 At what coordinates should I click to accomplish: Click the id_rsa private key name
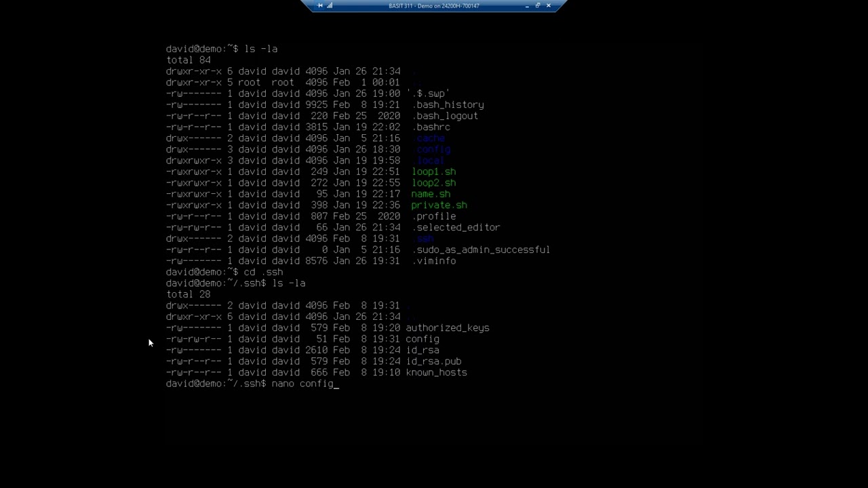[422, 350]
